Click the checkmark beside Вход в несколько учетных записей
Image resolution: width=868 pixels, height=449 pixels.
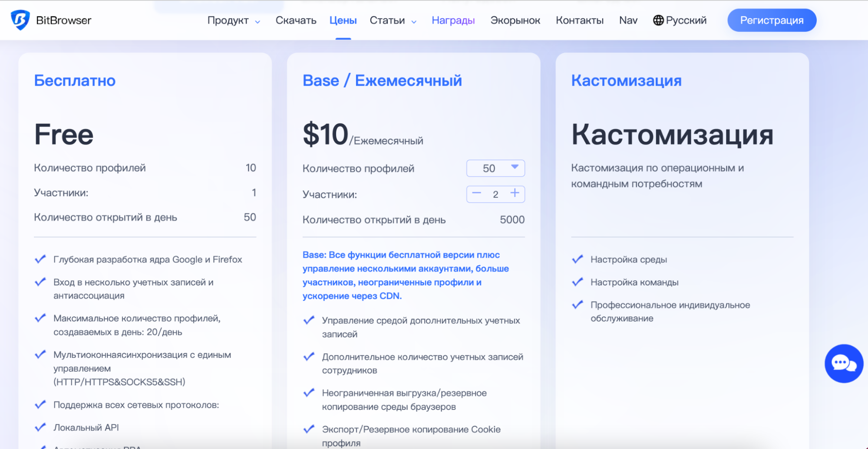40,282
